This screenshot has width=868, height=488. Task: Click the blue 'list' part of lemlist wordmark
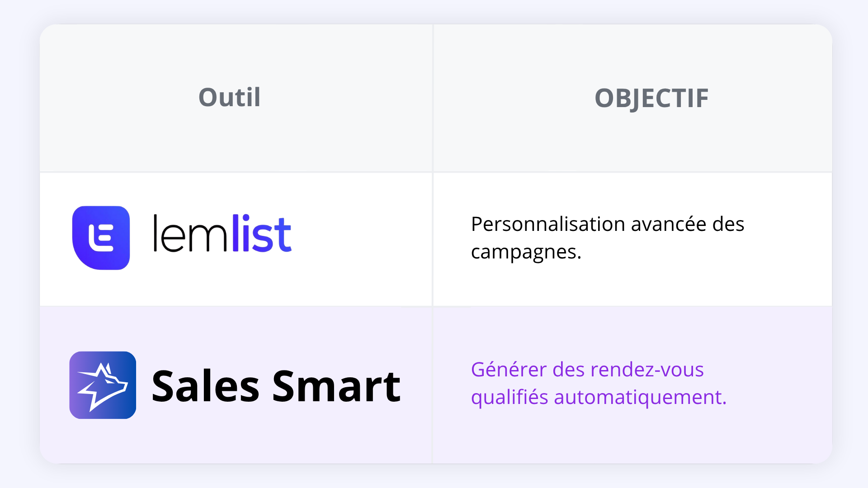coord(262,233)
